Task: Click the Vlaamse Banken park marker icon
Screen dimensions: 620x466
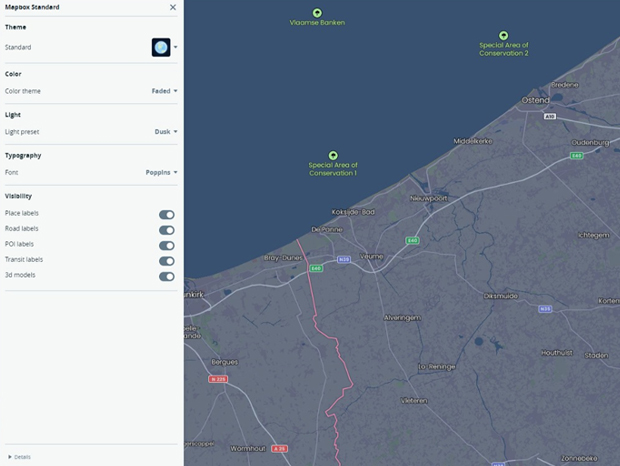Action: (317, 13)
